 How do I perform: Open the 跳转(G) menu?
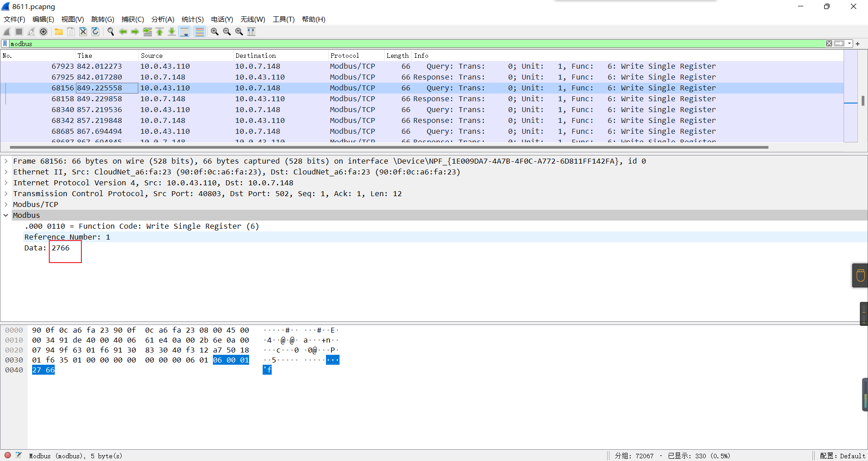tap(103, 19)
